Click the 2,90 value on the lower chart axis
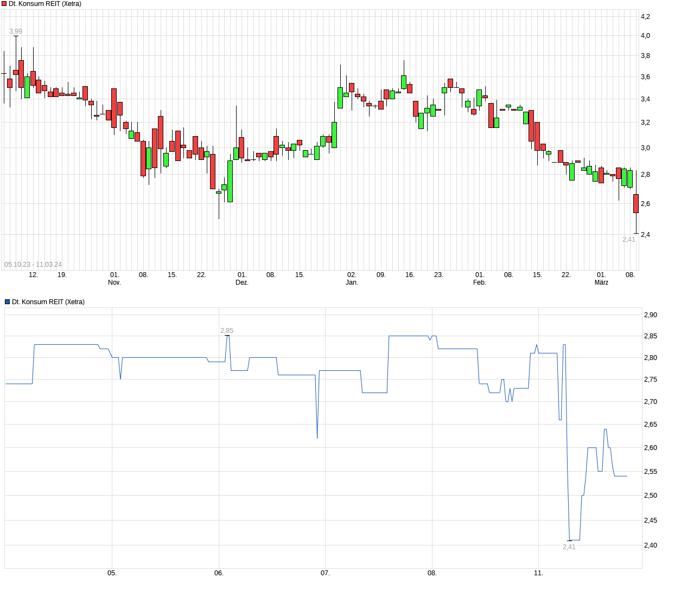Image resolution: width=700 pixels, height=591 pixels. pyautogui.click(x=651, y=314)
